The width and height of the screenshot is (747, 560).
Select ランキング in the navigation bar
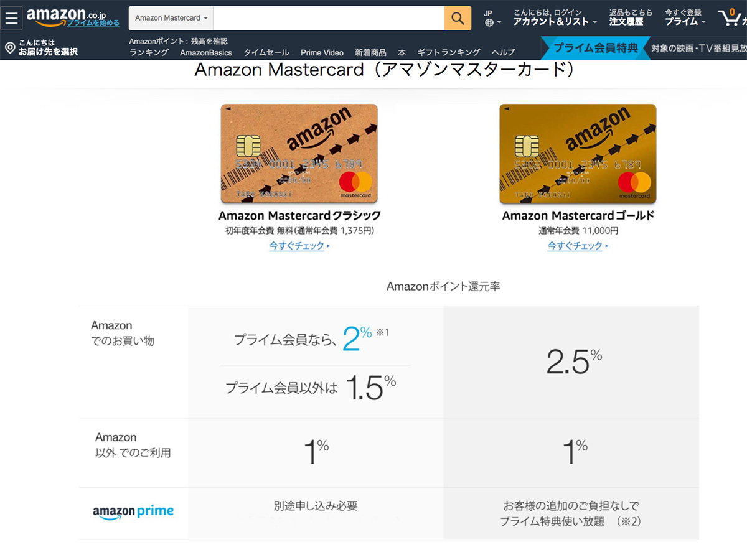(149, 53)
